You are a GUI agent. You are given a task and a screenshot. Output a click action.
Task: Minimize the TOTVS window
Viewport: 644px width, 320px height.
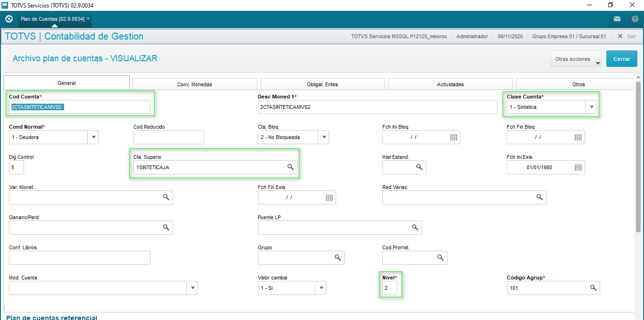589,5
